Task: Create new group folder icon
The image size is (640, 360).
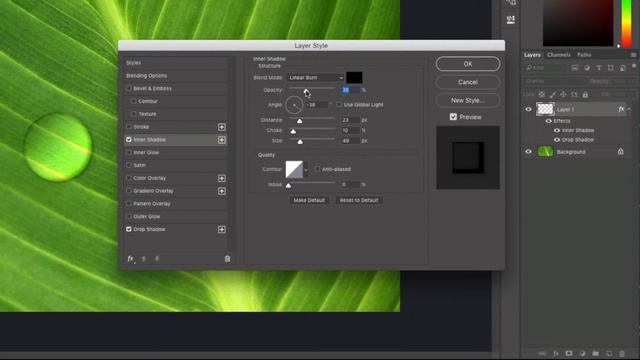Action: (x=596, y=353)
